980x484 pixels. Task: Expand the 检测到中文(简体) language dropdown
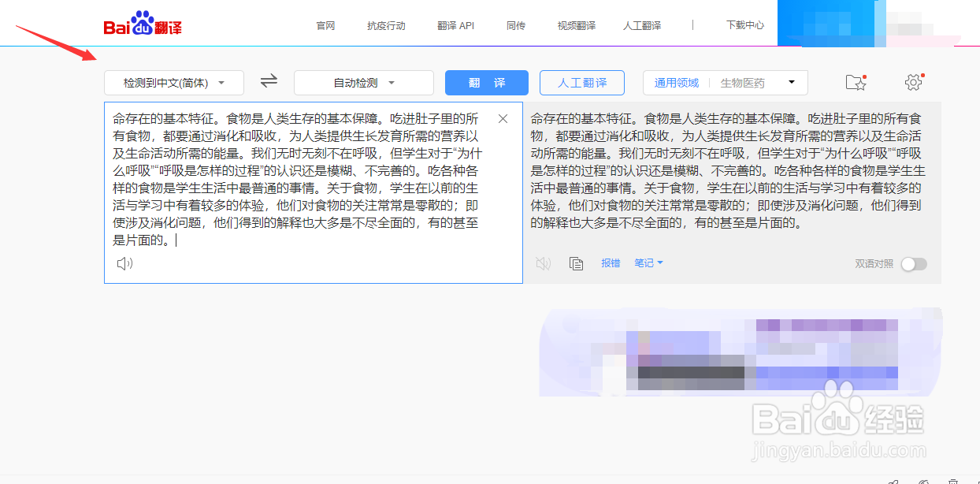point(173,82)
